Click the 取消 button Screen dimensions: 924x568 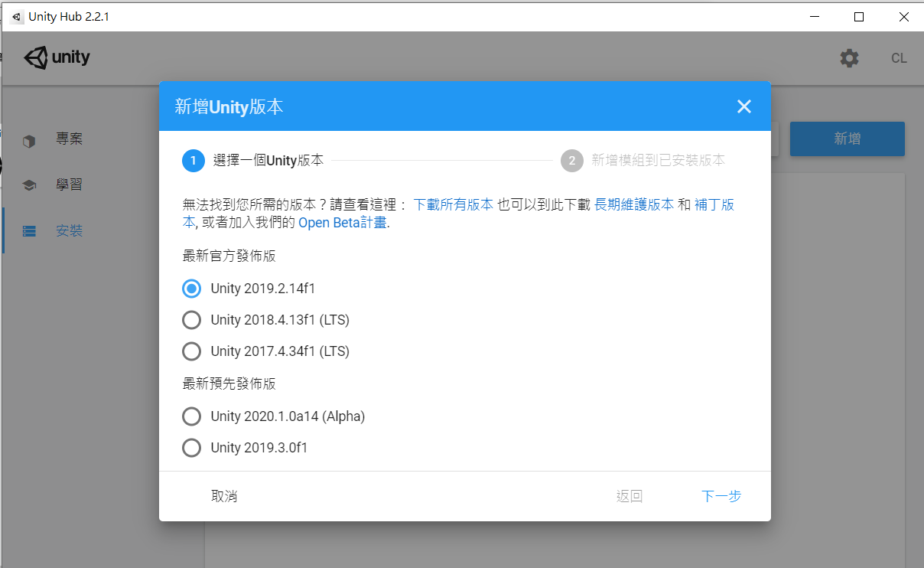click(x=224, y=496)
